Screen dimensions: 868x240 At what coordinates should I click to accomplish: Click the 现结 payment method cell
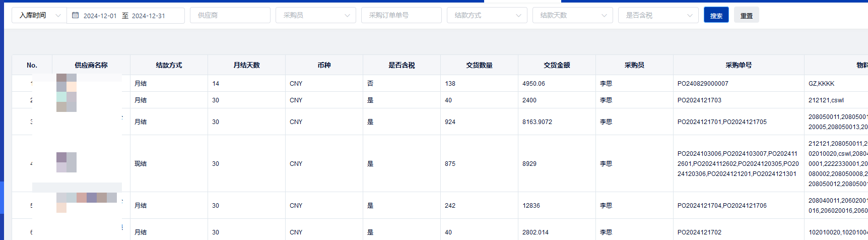(141, 164)
